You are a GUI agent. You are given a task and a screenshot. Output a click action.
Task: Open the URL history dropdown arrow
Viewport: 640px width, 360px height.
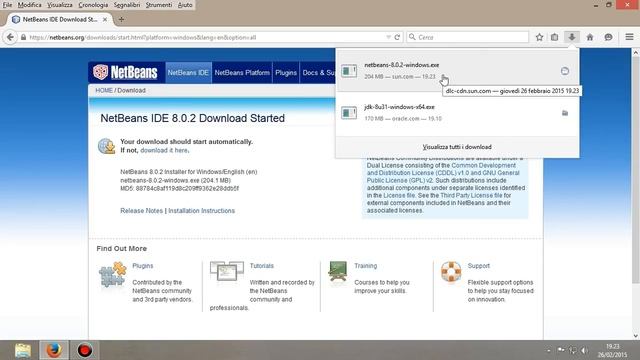(388, 37)
